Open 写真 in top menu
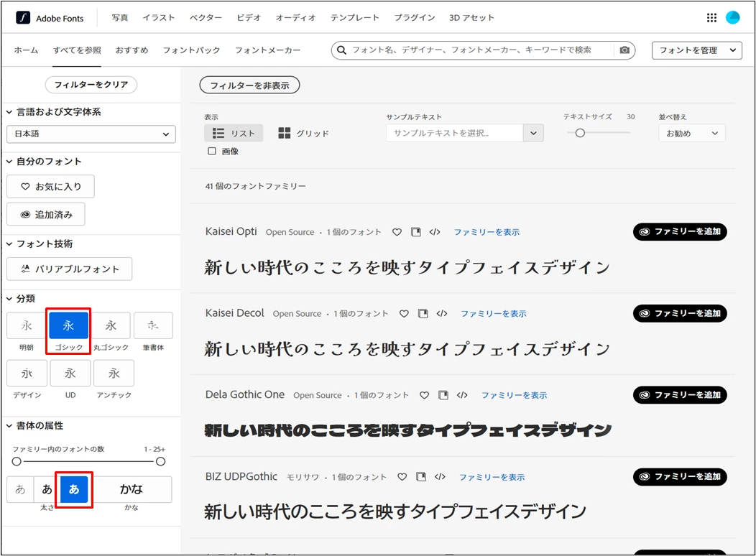 pos(120,18)
